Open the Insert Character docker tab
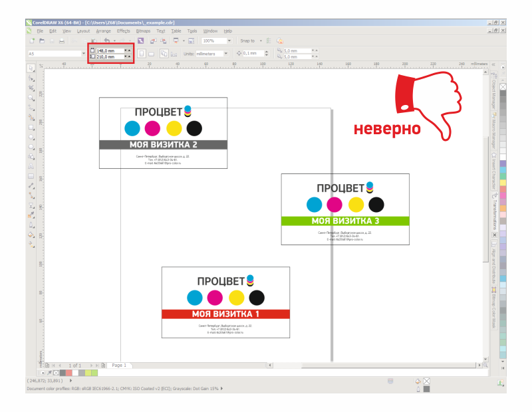The width and height of the screenshot is (532, 412). pyautogui.click(x=494, y=171)
